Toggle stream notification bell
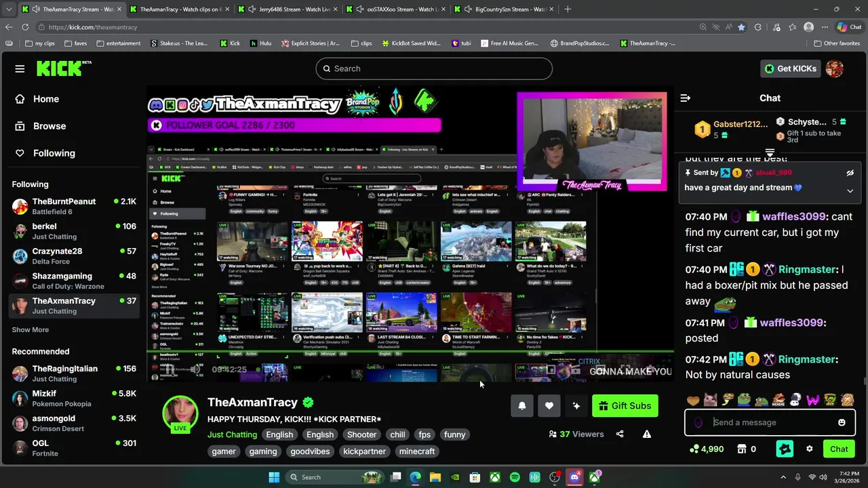Image resolution: width=868 pixels, height=488 pixels. coord(522,406)
